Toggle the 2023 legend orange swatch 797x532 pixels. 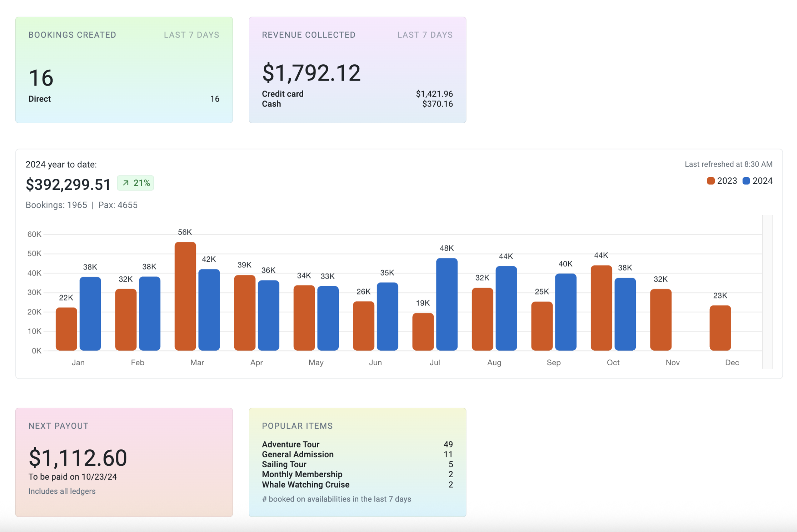pyautogui.click(x=710, y=181)
